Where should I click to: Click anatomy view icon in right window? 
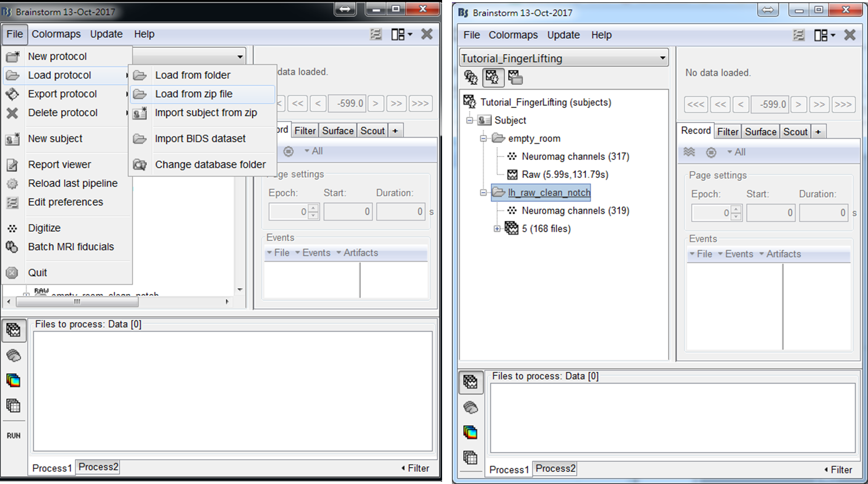click(471, 77)
